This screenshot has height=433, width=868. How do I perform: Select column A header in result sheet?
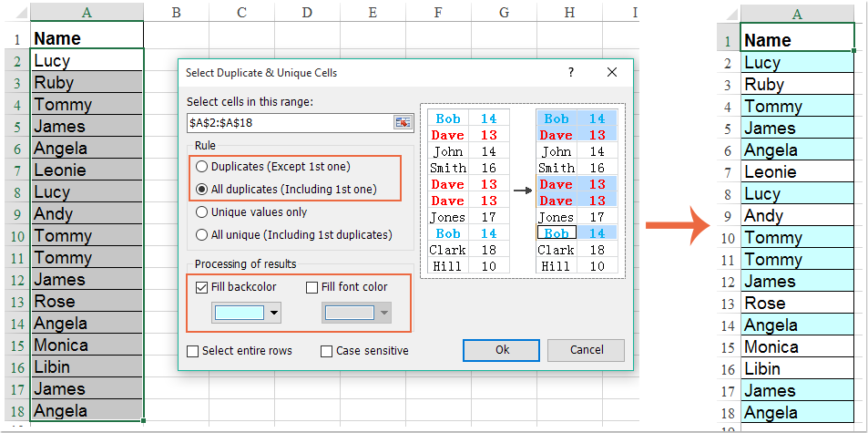tap(797, 14)
